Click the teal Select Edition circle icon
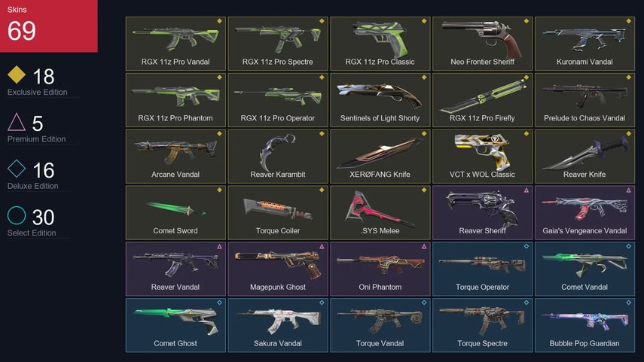This screenshot has height=362, width=644. [17, 215]
